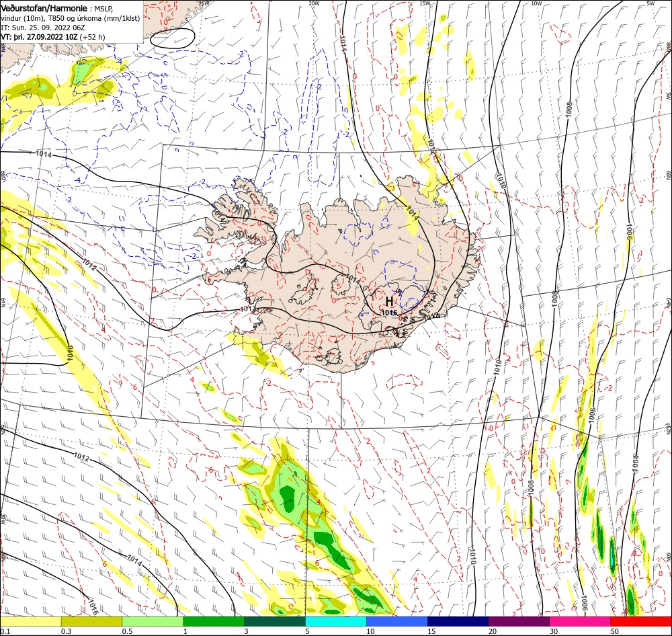The image size is (672, 636).
Task: Click the 'IT: Sun. 25. 09. 2022 06Z' line
Action: [x=43, y=28]
